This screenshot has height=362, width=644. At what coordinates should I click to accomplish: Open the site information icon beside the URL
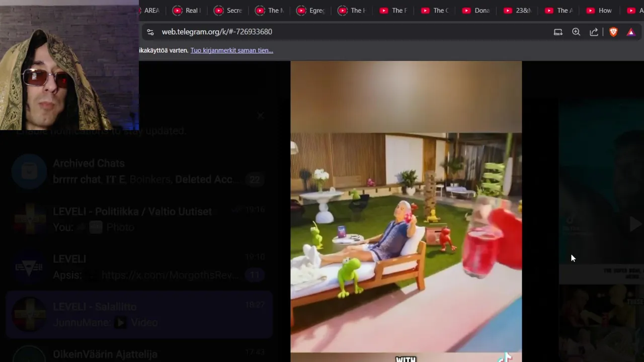tap(150, 32)
